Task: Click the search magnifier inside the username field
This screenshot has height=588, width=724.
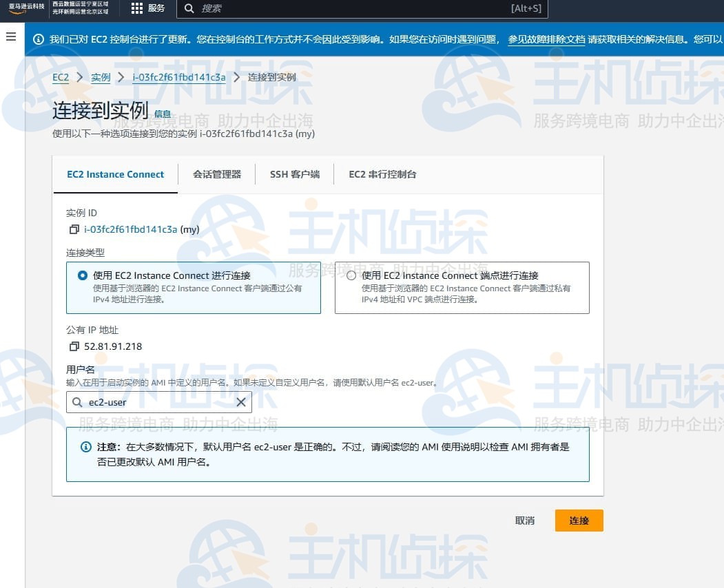Action: coord(78,402)
